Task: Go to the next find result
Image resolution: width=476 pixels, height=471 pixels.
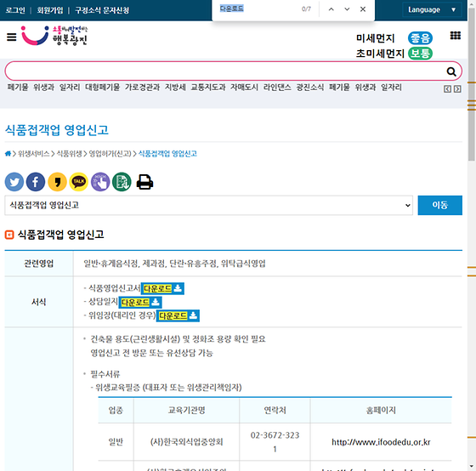Action: click(347, 9)
